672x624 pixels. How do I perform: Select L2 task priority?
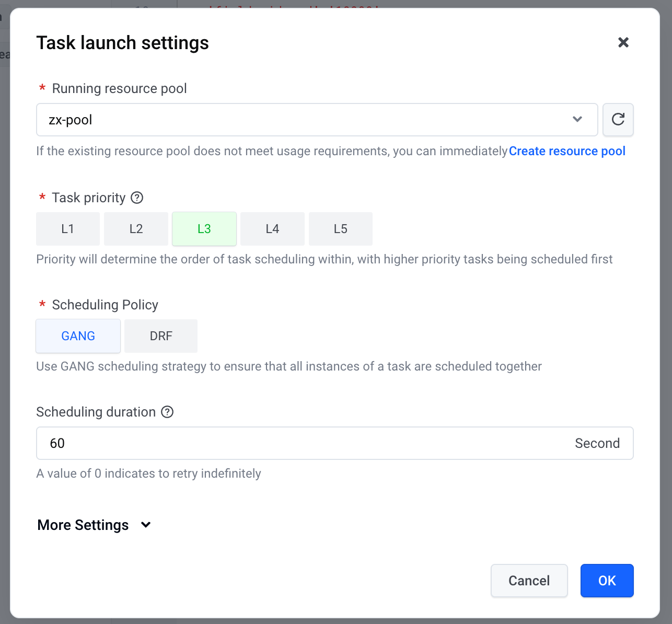click(x=136, y=229)
